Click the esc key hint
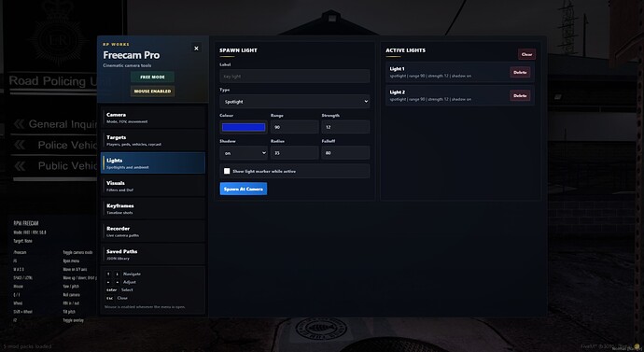 109,298
